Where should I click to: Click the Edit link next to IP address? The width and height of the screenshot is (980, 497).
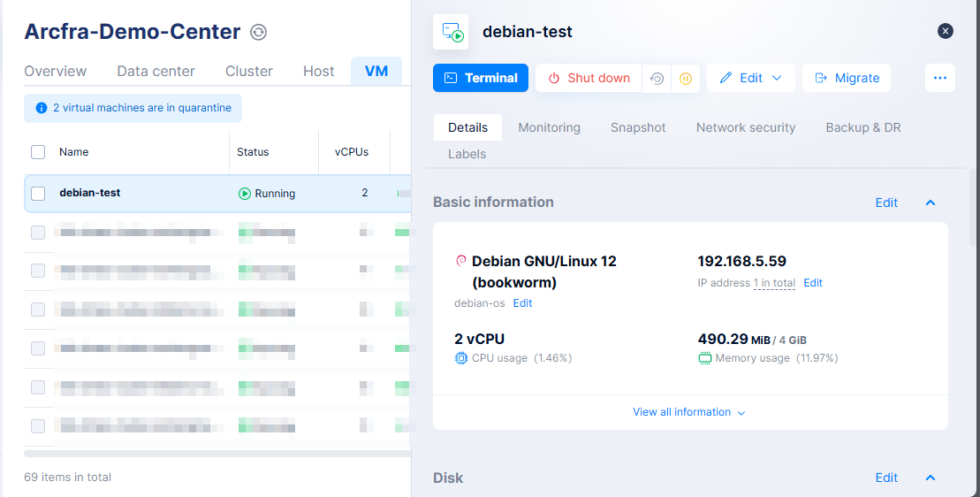click(x=813, y=283)
